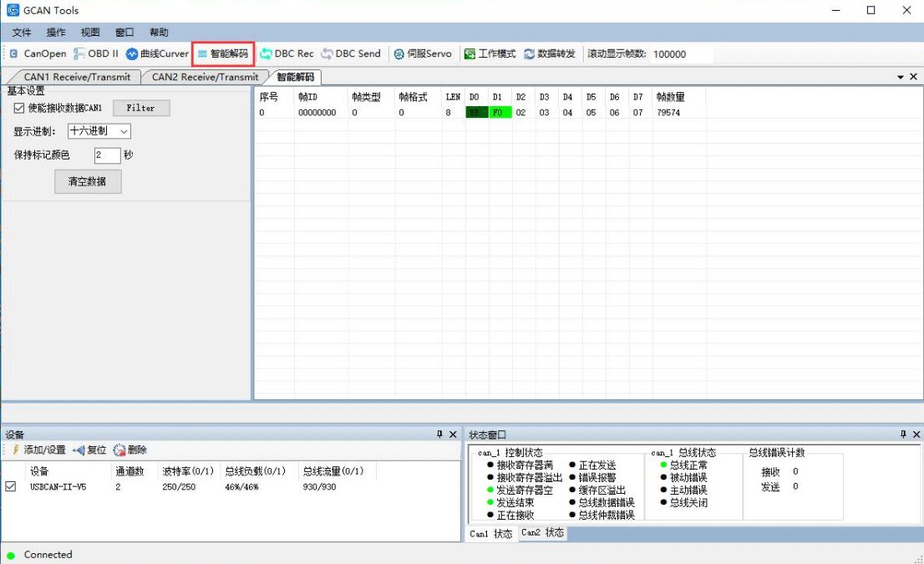Open the tab list dropdown arrow
924x564 pixels.
tap(901, 77)
